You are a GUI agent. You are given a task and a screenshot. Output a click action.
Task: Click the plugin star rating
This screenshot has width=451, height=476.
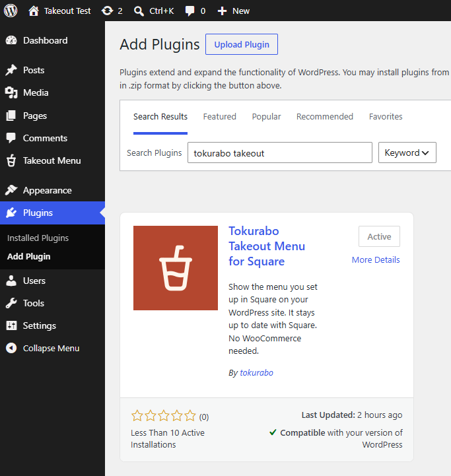tap(164, 415)
